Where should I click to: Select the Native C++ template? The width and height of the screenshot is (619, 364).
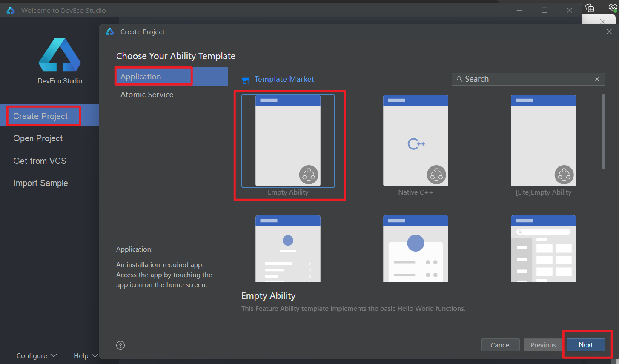click(416, 141)
